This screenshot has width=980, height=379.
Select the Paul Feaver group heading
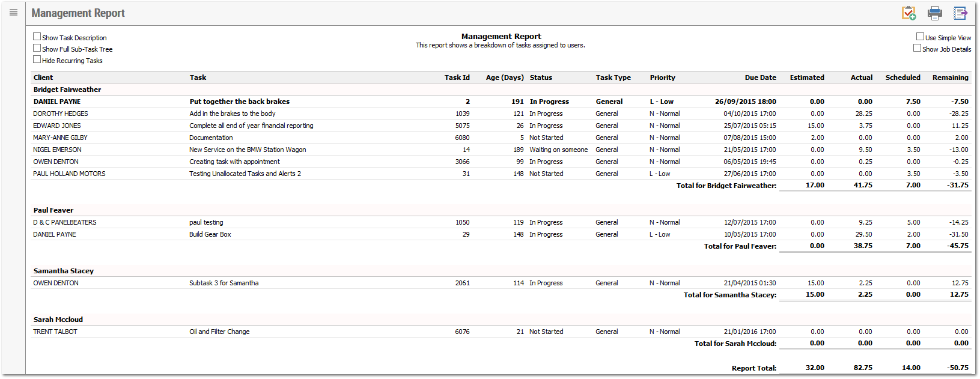(53, 210)
